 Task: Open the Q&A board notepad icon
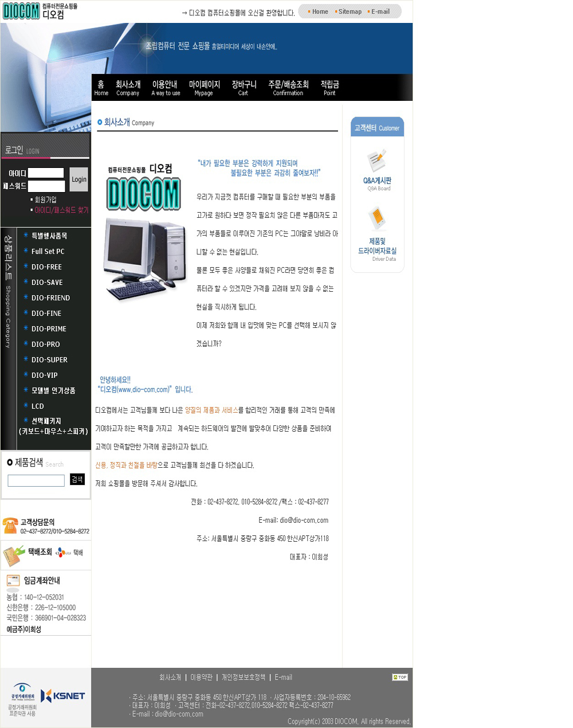click(376, 161)
